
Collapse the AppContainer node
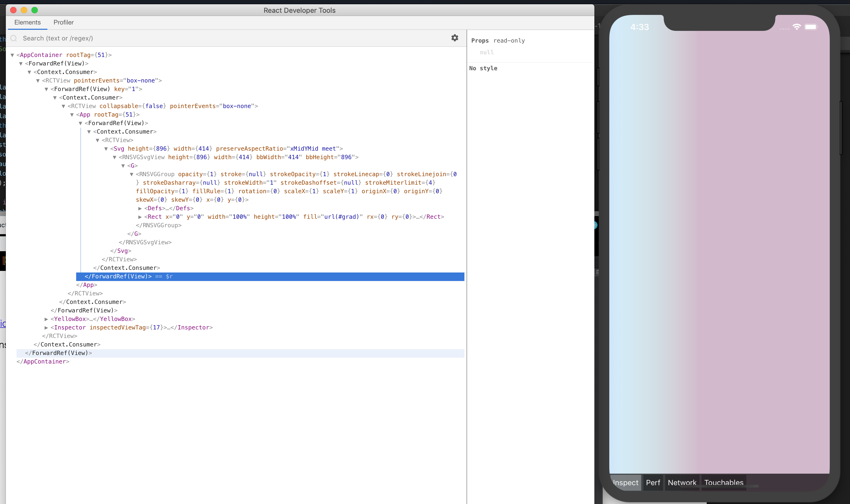pyautogui.click(x=12, y=55)
